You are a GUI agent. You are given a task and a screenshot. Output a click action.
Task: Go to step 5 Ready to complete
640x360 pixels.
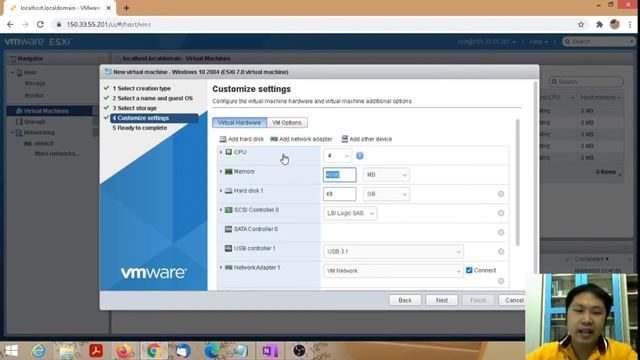[140, 128]
